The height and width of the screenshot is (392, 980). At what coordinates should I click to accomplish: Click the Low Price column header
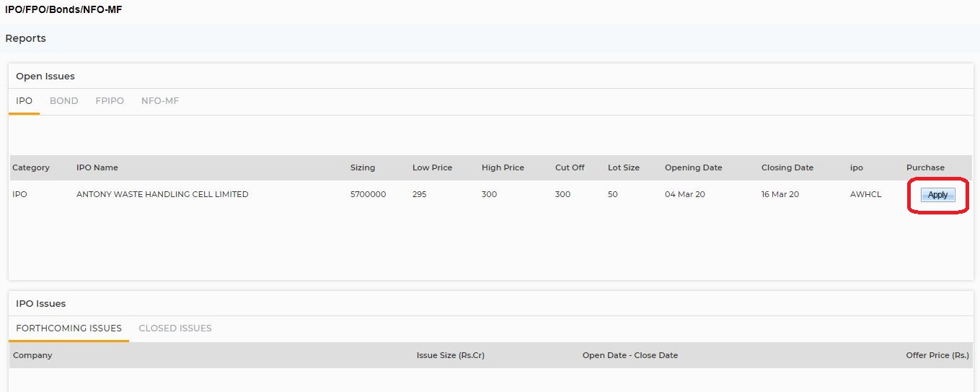pos(432,167)
